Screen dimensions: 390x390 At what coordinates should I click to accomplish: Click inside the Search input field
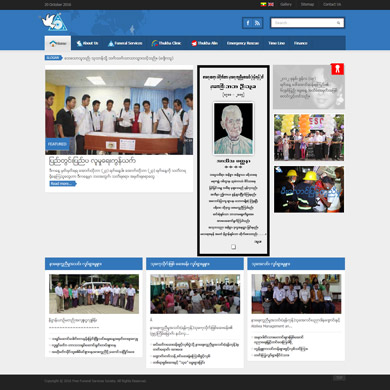pyautogui.click(x=303, y=23)
